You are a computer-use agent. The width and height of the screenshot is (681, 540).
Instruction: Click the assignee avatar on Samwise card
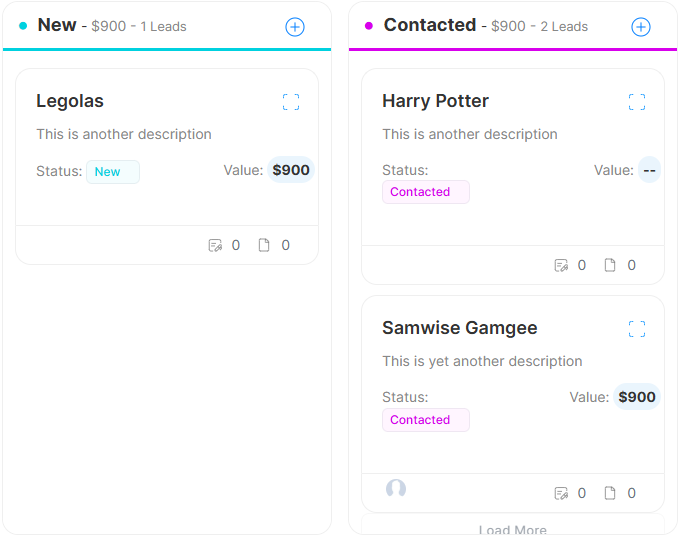pyautogui.click(x=396, y=489)
